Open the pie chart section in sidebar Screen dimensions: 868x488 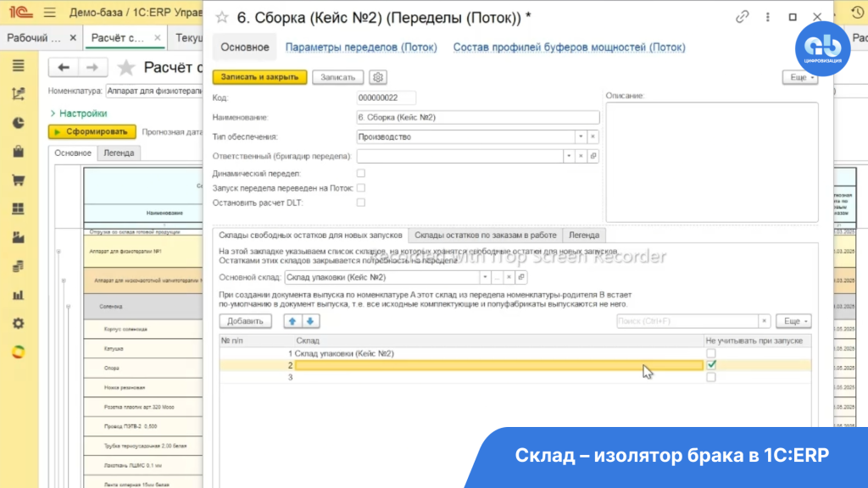tap(19, 123)
